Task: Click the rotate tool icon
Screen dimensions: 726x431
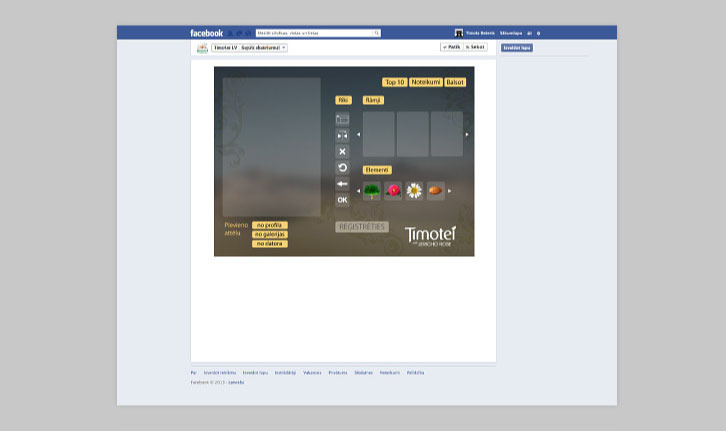Action: coord(342,168)
